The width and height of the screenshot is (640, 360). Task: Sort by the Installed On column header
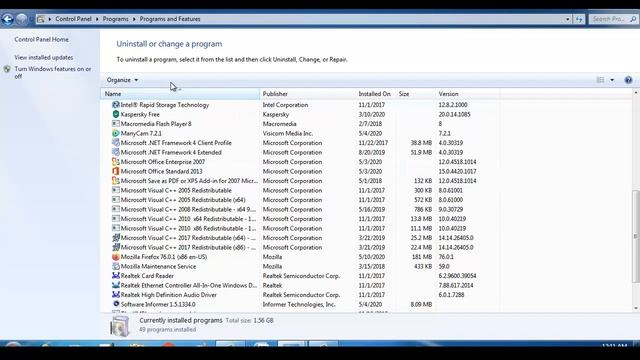[375, 94]
